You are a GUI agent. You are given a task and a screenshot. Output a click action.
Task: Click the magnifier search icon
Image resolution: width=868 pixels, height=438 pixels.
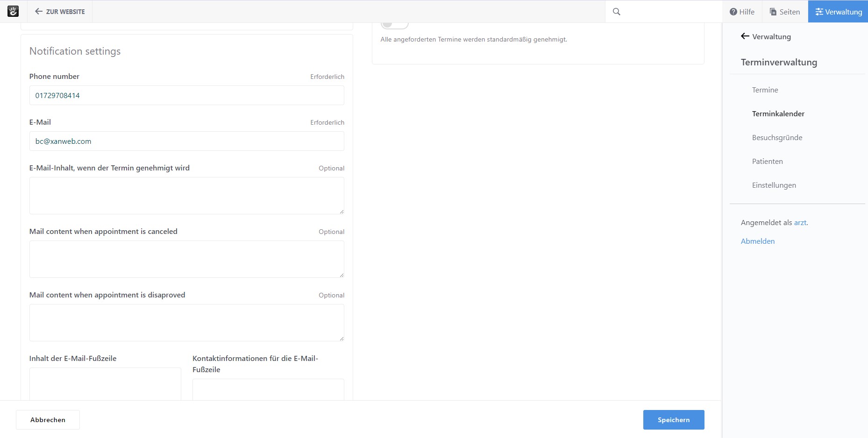617,12
